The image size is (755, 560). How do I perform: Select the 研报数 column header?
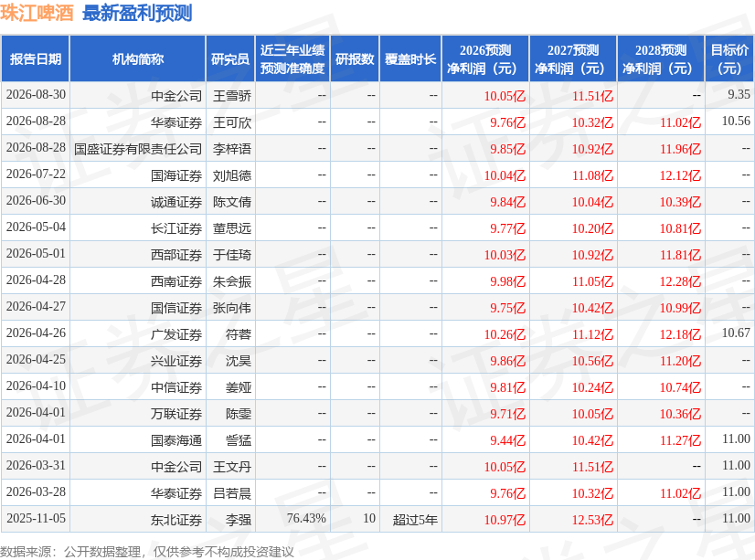[355, 58]
